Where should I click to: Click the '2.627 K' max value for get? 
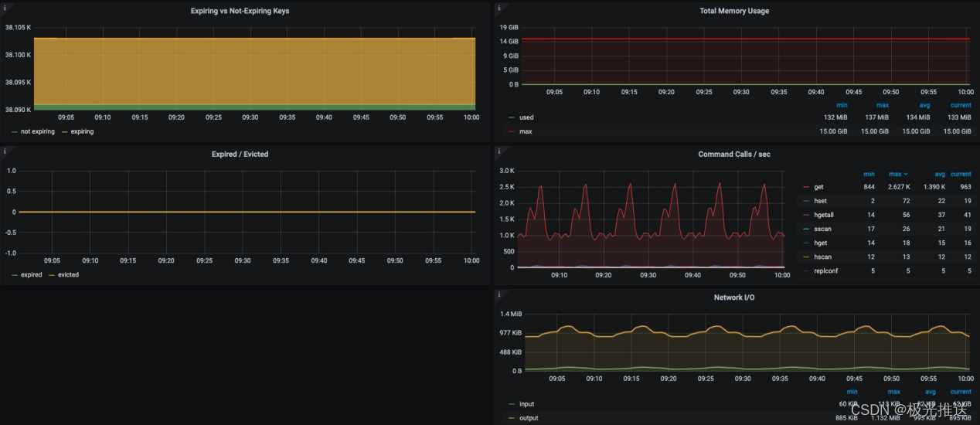click(900, 187)
